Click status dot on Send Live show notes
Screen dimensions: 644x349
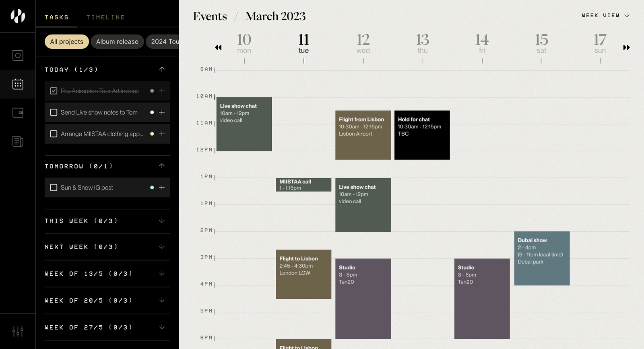coord(152,112)
